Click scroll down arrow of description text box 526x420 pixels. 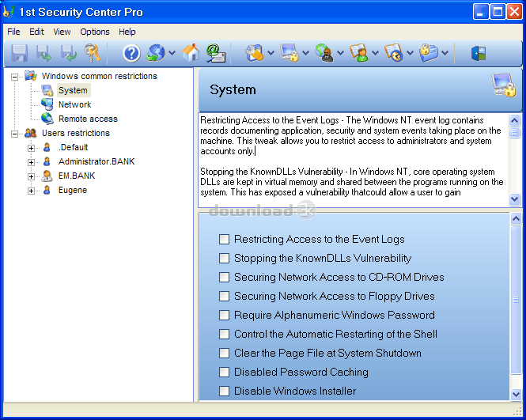tap(515, 199)
